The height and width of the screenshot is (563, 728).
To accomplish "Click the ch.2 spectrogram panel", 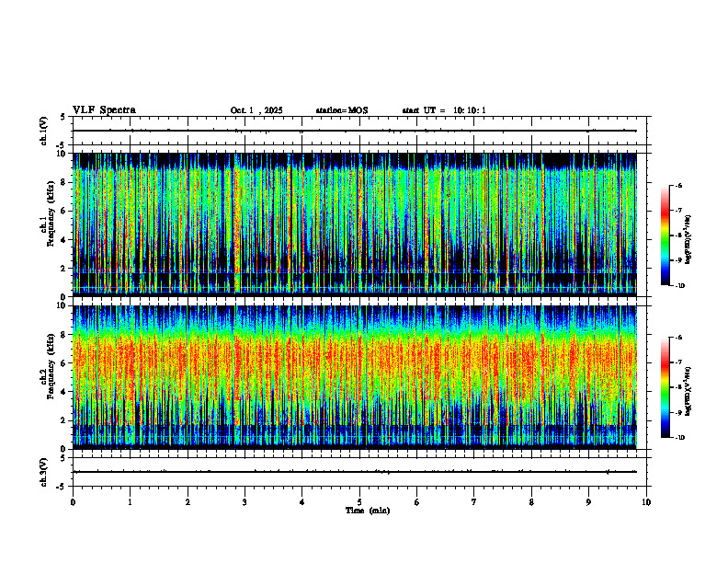I will tap(355, 376).
